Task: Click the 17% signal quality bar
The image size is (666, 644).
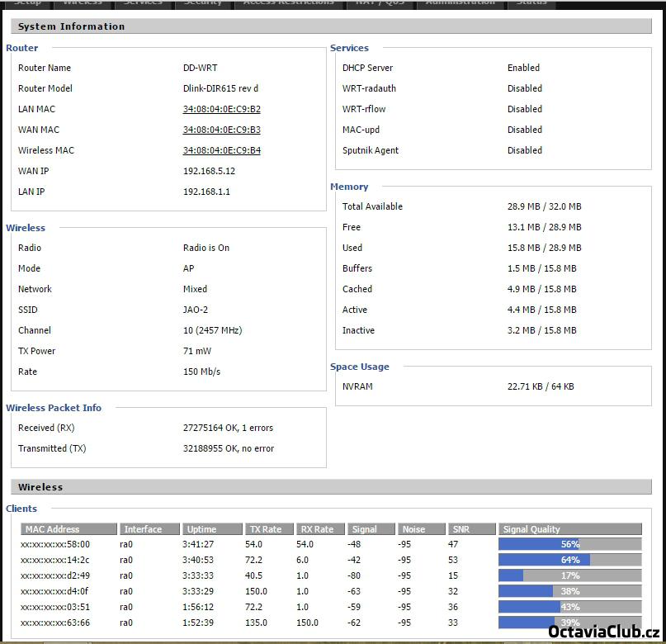Action: pyautogui.click(x=569, y=575)
